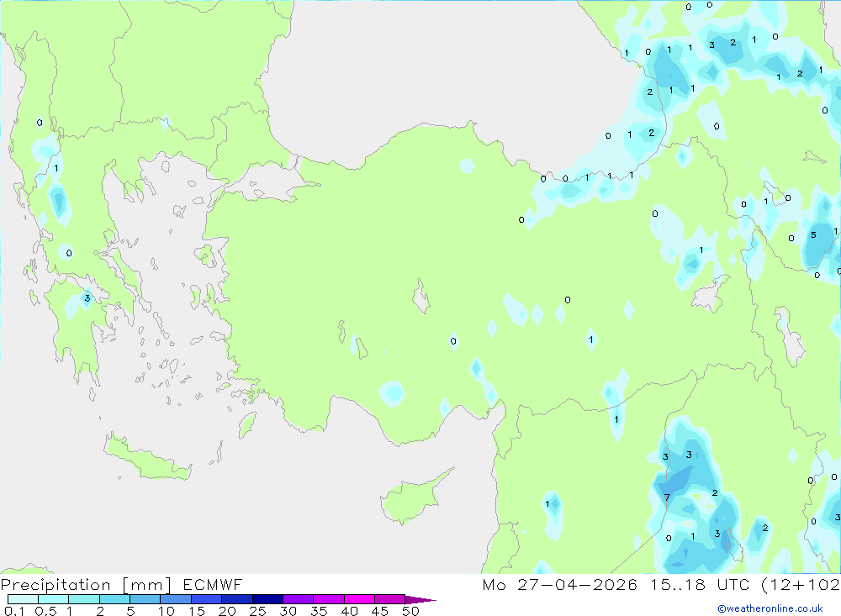Click the island of Cyprus on the map
The width and height of the screenshot is (841, 616).
click(x=413, y=498)
